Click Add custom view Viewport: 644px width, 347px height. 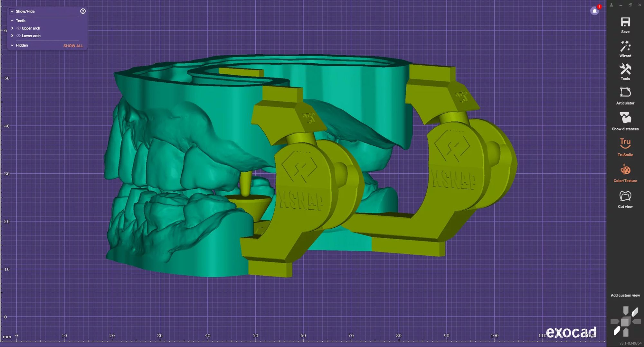625,295
